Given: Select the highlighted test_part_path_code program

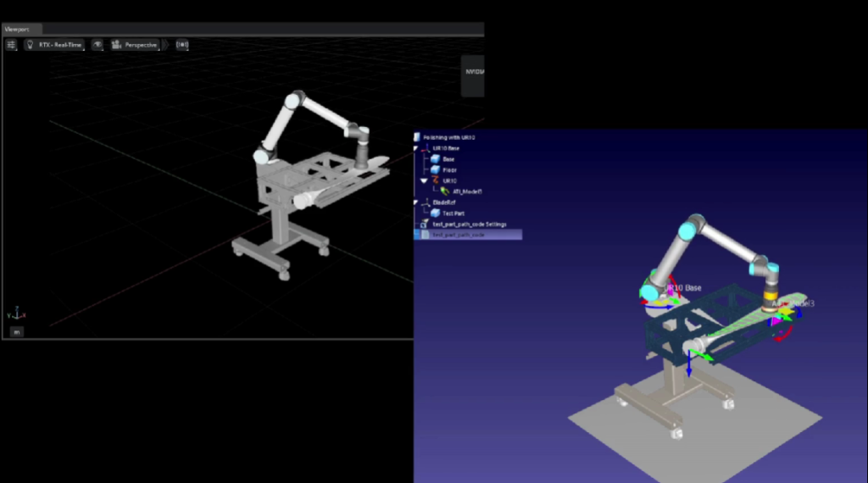Looking at the screenshot, I should pos(459,235).
